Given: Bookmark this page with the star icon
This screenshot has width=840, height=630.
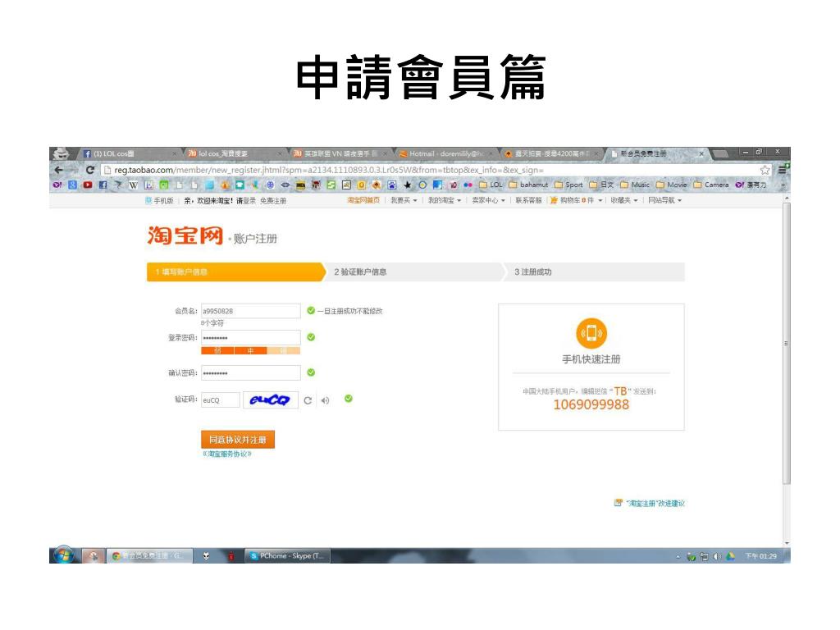Looking at the screenshot, I should (x=765, y=170).
